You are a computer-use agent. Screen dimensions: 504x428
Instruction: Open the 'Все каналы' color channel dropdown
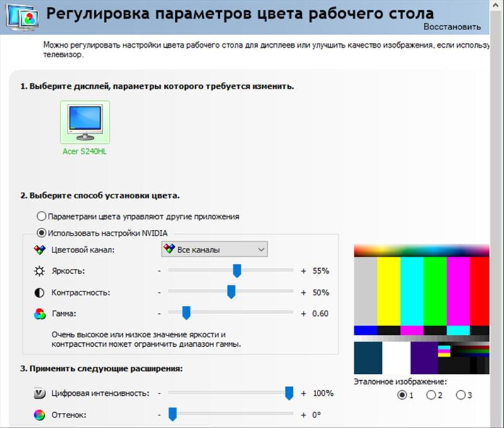[x=214, y=249]
